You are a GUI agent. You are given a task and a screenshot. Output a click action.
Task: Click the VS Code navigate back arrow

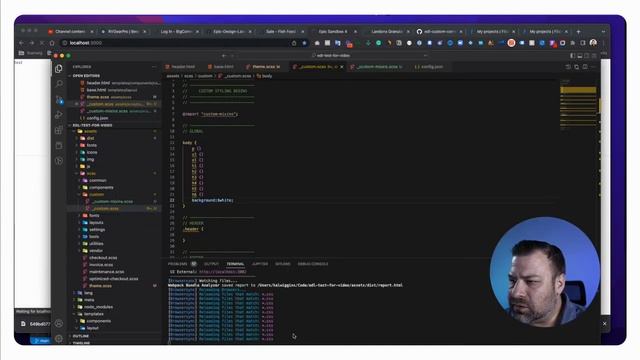pyautogui.click(x=224, y=56)
